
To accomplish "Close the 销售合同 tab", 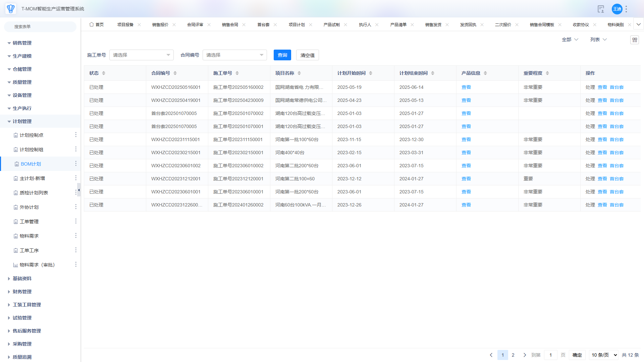I will 244,25.
